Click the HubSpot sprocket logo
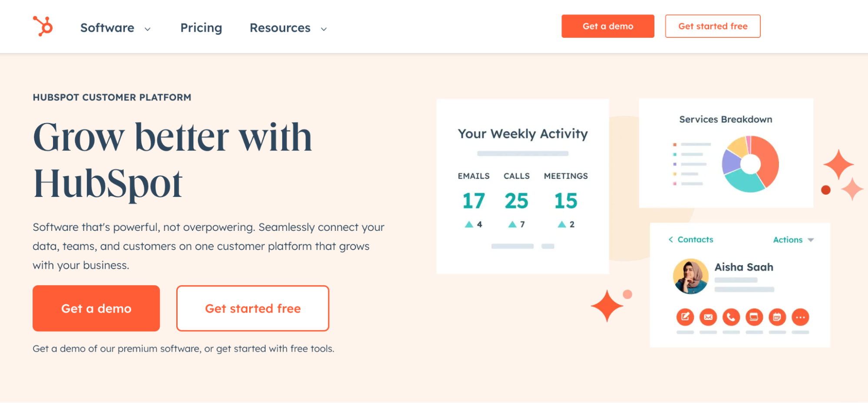 coord(43,27)
